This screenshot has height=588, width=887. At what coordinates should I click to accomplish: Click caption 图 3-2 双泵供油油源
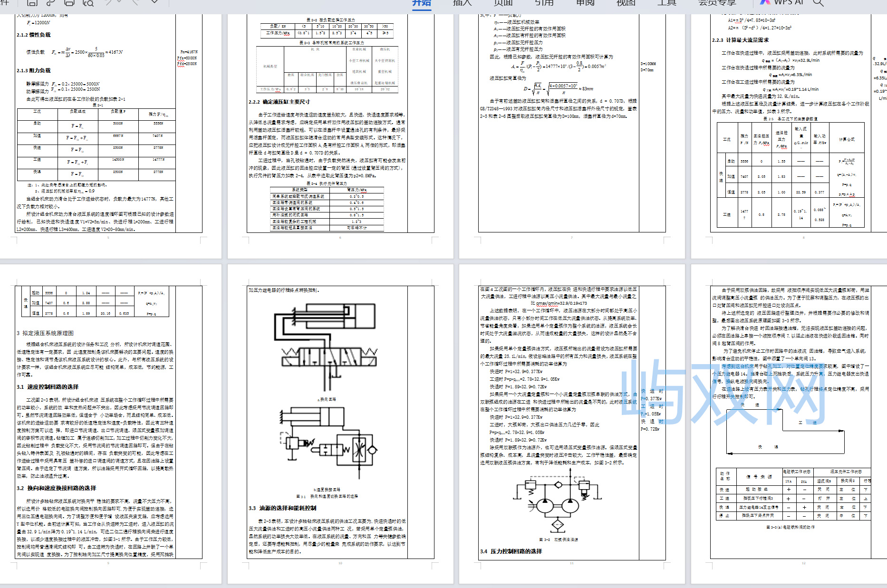click(x=559, y=540)
